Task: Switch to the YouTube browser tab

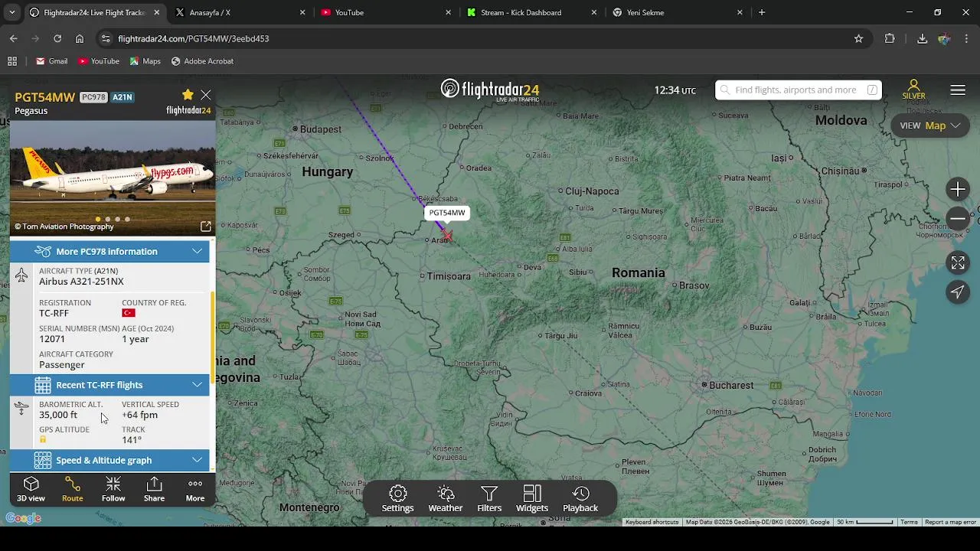Action: coord(387,12)
